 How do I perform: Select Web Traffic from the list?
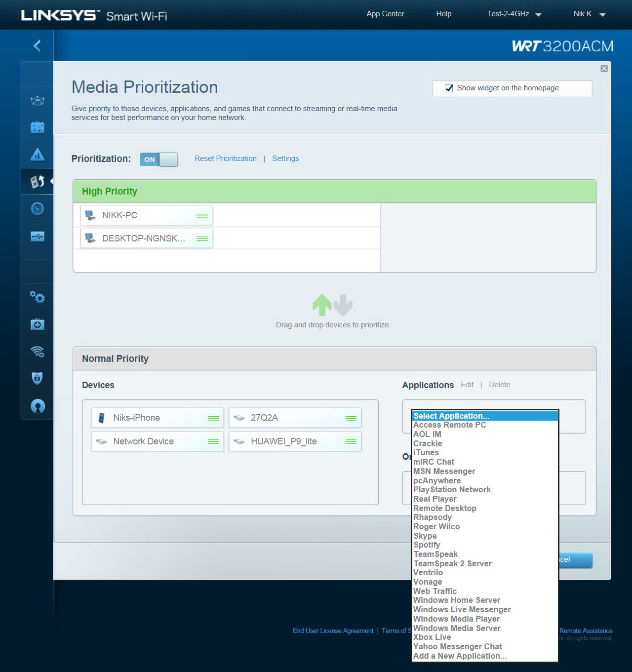pos(485,591)
